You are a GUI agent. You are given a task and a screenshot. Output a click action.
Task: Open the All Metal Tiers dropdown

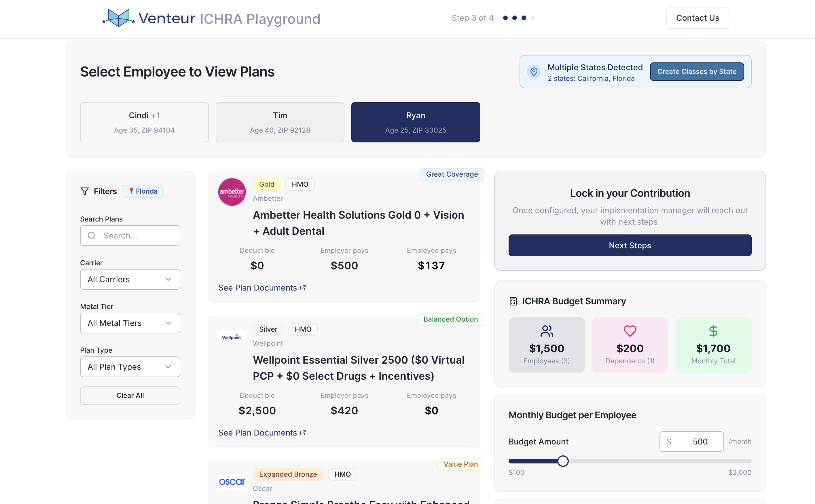(x=130, y=323)
